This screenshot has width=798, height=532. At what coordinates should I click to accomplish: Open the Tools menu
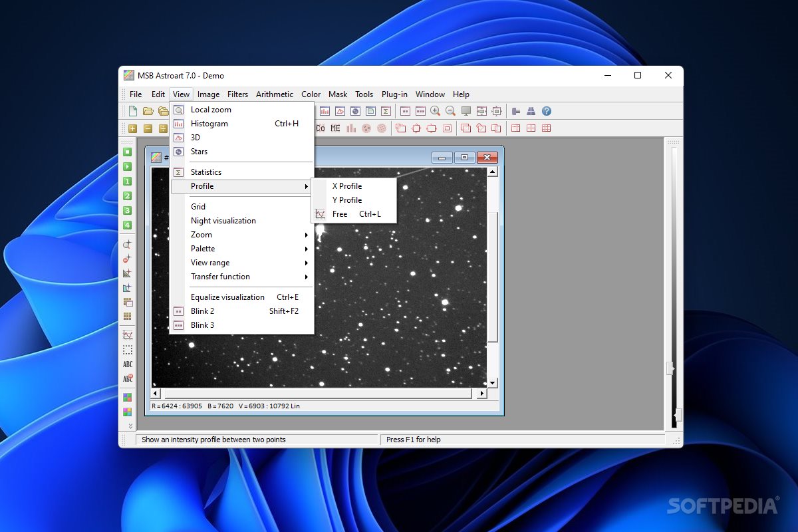(364, 94)
